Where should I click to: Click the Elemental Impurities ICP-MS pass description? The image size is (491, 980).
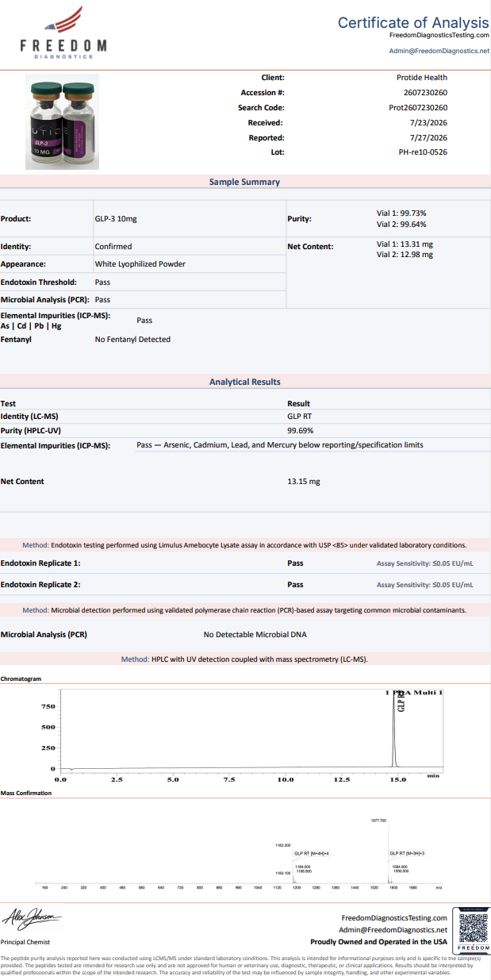coord(280,445)
